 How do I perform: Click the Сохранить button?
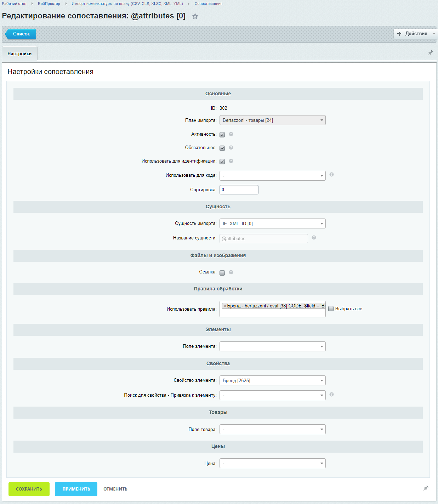click(29, 489)
